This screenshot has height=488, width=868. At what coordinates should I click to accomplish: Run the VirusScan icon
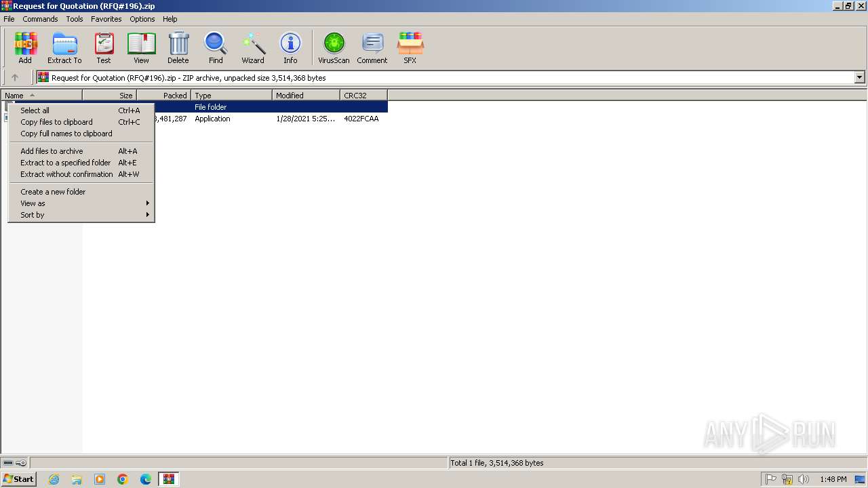coord(334,47)
